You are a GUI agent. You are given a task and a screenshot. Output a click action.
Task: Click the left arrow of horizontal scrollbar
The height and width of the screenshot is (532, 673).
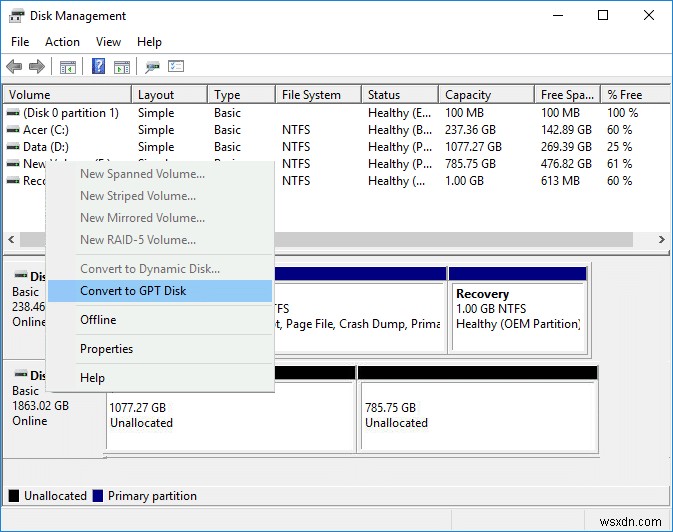[x=12, y=240]
